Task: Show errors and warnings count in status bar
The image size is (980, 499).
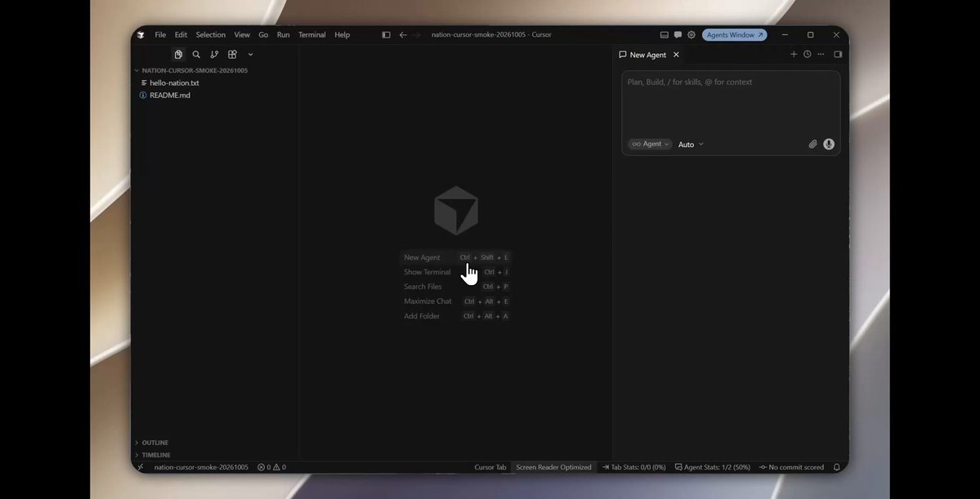Action: tap(272, 467)
